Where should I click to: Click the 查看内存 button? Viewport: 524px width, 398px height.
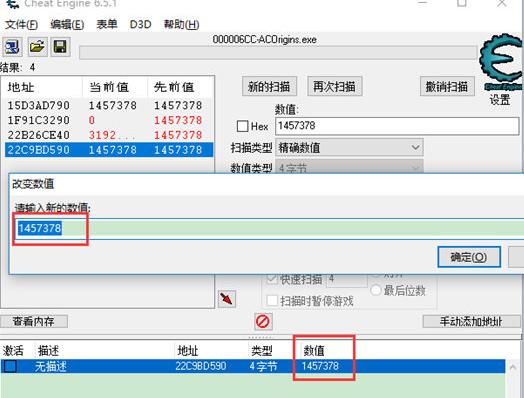click(34, 321)
